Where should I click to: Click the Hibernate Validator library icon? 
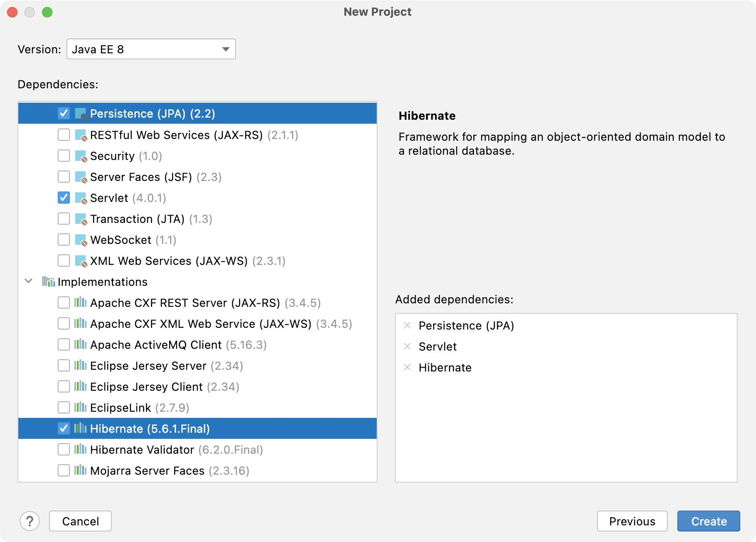pos(80,449)
